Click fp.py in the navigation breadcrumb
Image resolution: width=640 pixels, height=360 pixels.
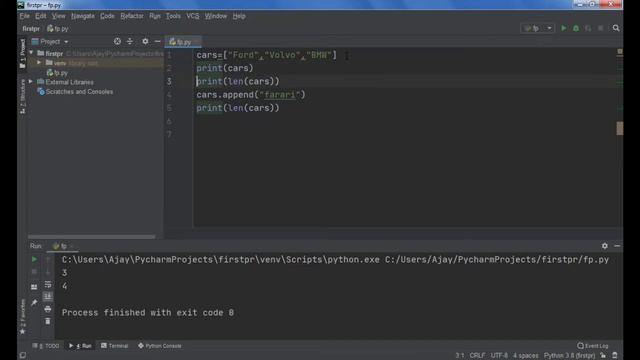[58, 29]
